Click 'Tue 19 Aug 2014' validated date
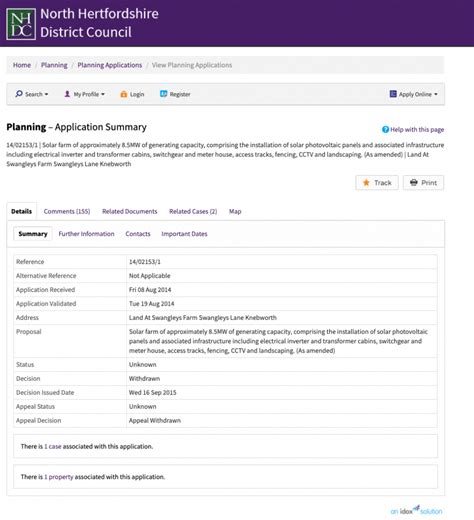Viewport: 474px width, 520px height. coord(152,304)
